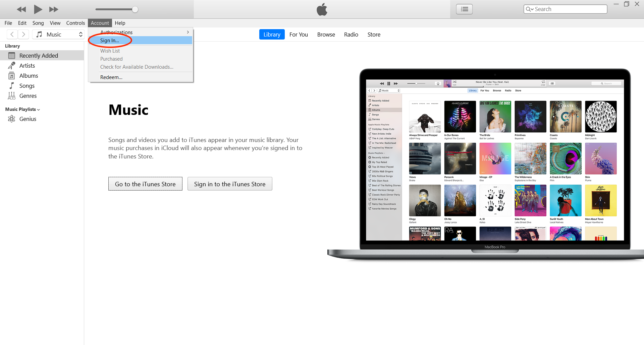
Task: Choose Sign In from Account menu
Action: click(110, 40)
